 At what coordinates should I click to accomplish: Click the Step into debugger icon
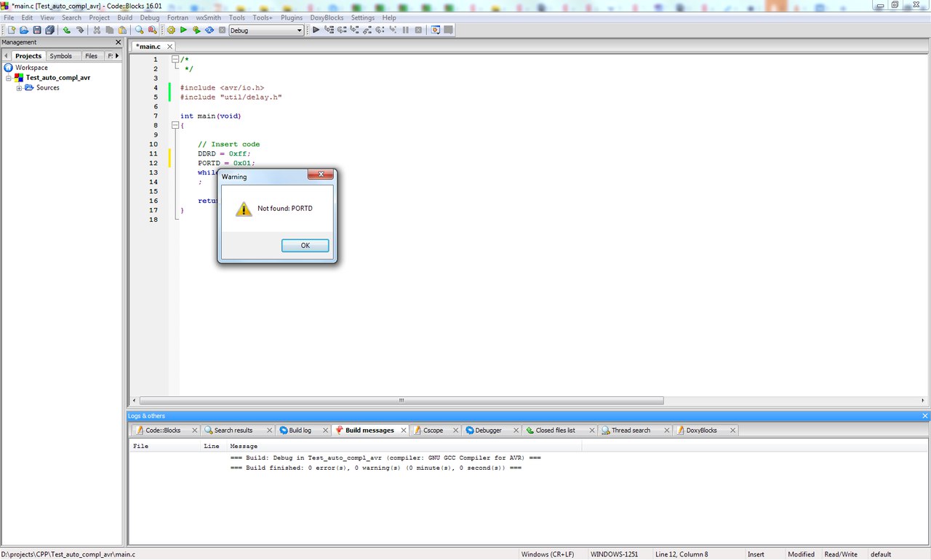click(353, 30)
